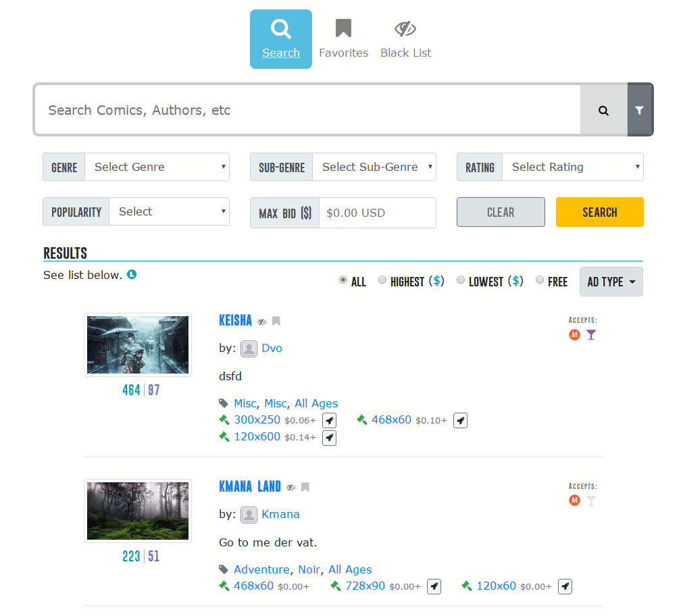Click Keisha's red M accepts icon
Viewport: 683px width, 616px height.
click(574, 334)
